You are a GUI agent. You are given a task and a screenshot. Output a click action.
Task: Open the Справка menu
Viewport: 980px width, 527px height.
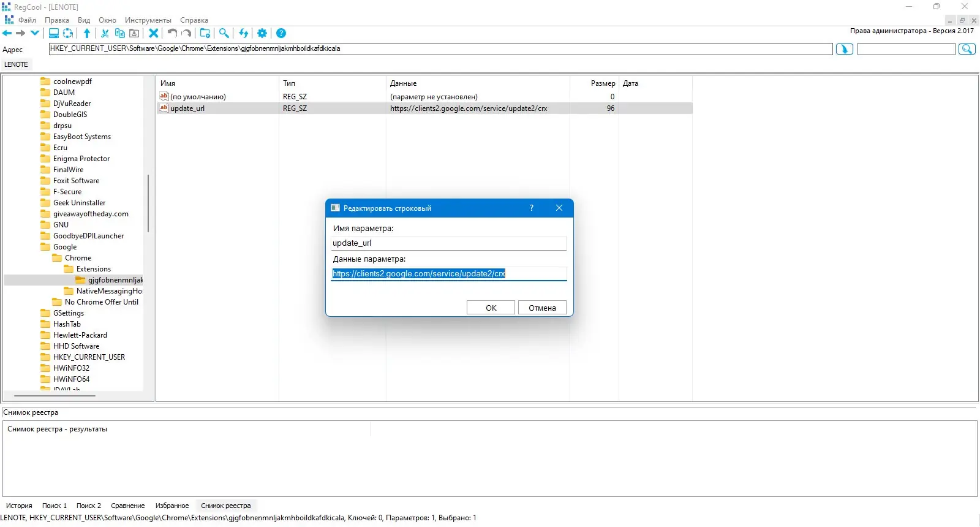(x=194, y=20)
